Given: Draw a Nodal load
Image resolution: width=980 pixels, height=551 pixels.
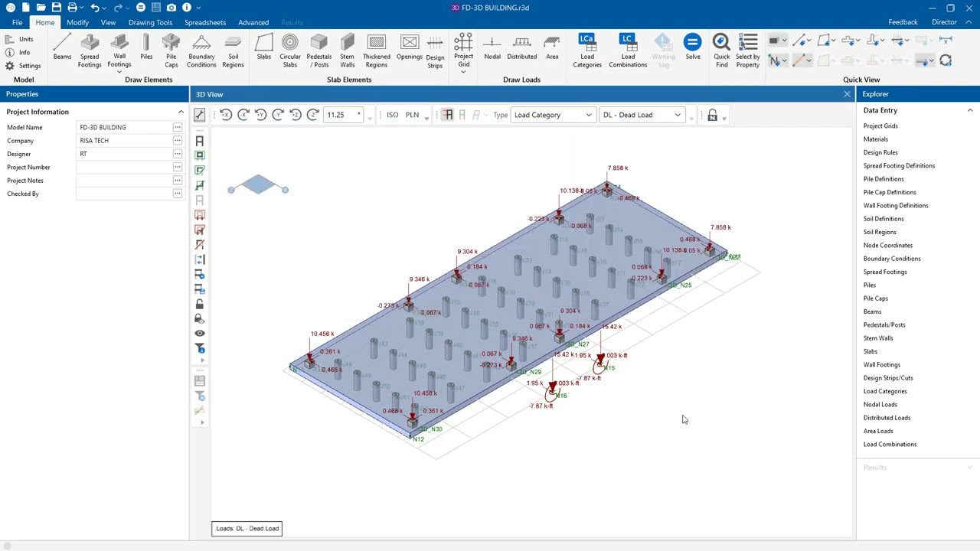Looking at the screenshot, I should click(492, 48).
